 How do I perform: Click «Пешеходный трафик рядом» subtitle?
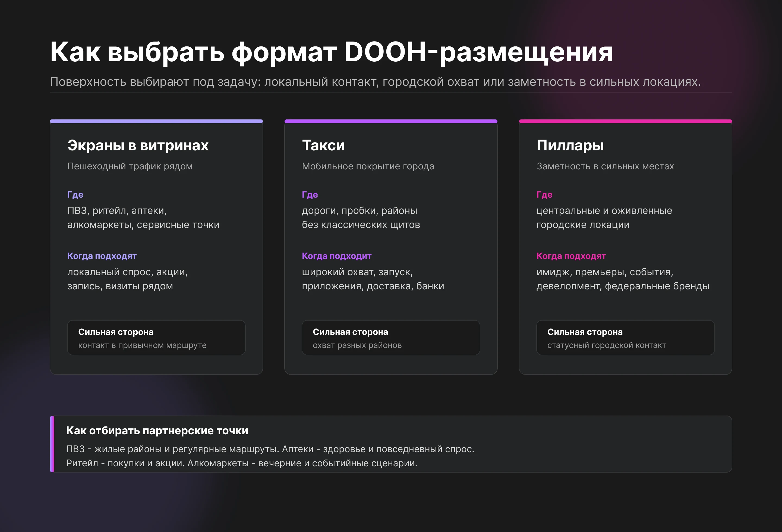tap(130, 166)
